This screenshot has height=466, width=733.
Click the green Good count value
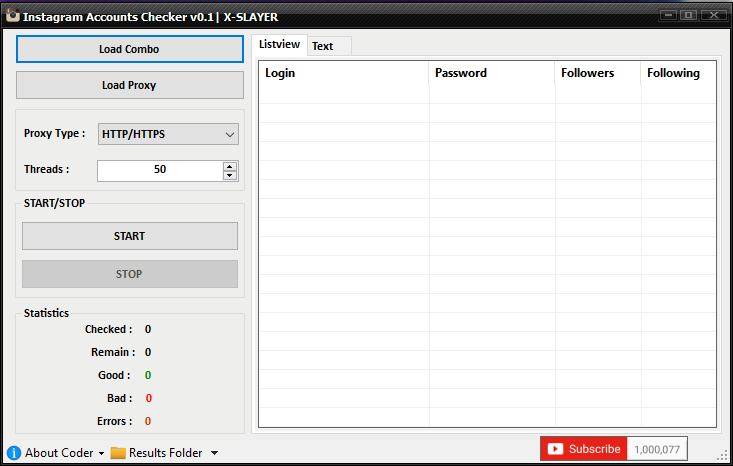[x=148, y=375]
